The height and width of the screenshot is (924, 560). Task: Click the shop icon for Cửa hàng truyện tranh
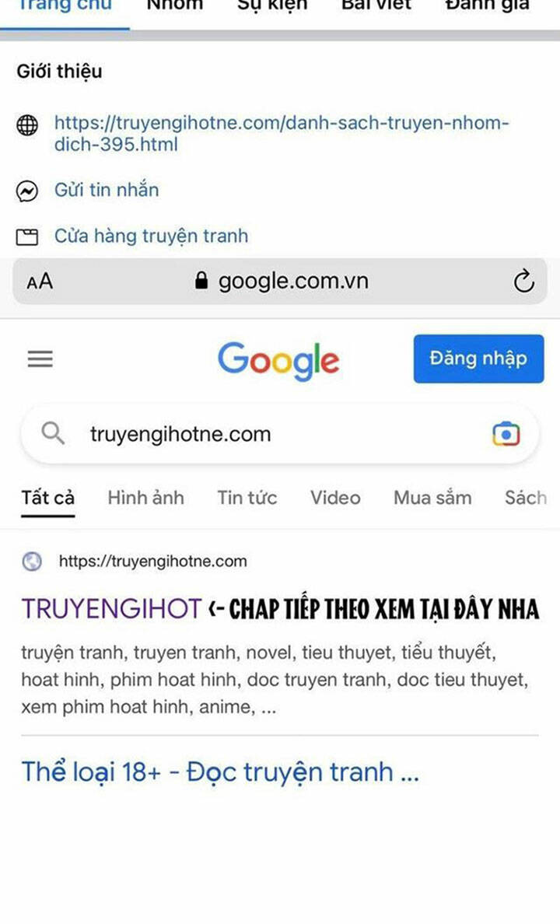(27, 237)
